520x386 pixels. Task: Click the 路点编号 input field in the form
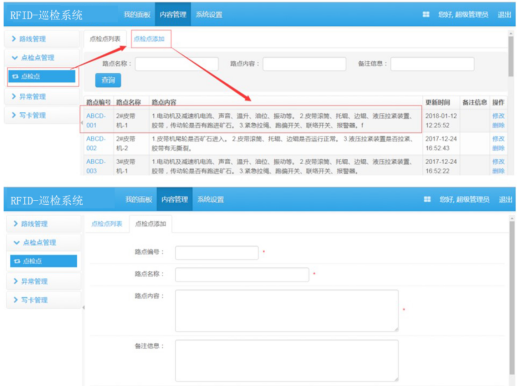[x=217, y=253]
